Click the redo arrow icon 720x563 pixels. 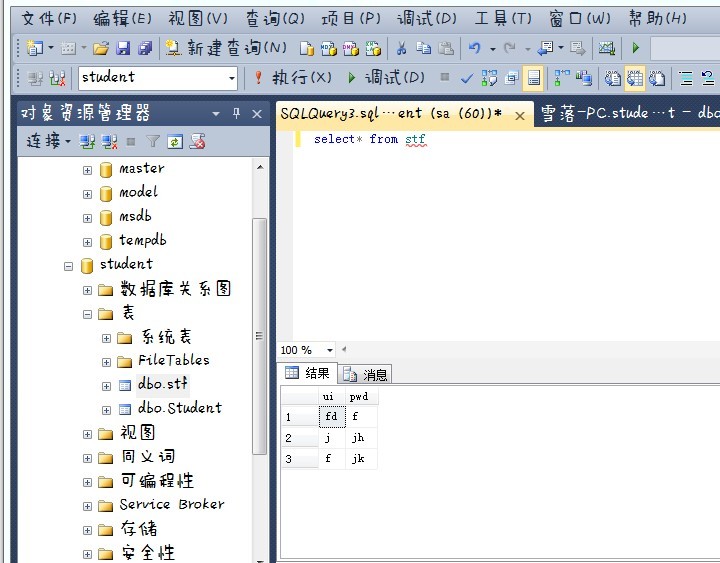point(509,48)
